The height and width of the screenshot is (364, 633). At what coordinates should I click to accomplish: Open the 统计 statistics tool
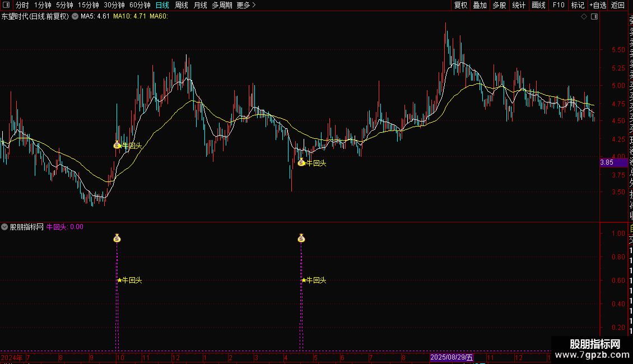[x=519, y=5]
